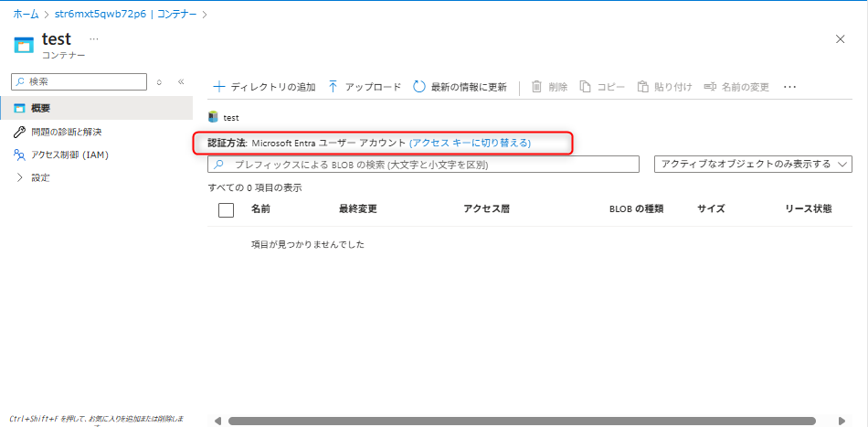This screenshot has height=427, width=868.
Task: Sort by 最終変更 column header
Action: [x=357, y=208]
